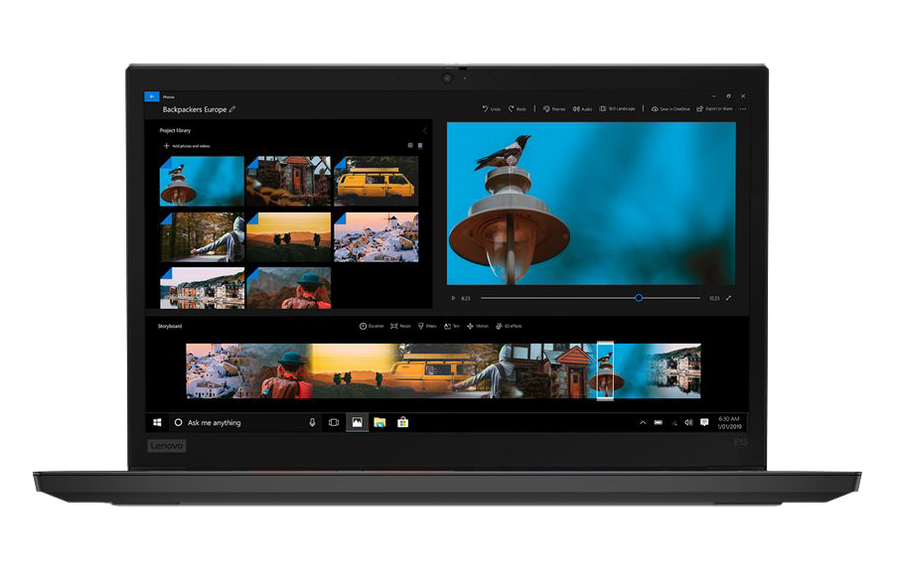Select the highlighted bird clip in storyboard
This screenshot has height=580, width=900.
(x=605, y=371)
